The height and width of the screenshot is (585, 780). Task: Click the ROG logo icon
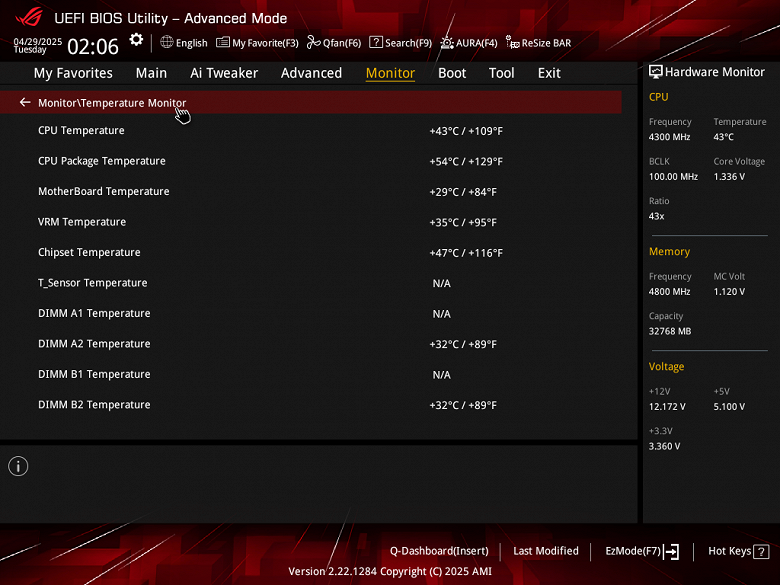29,17
